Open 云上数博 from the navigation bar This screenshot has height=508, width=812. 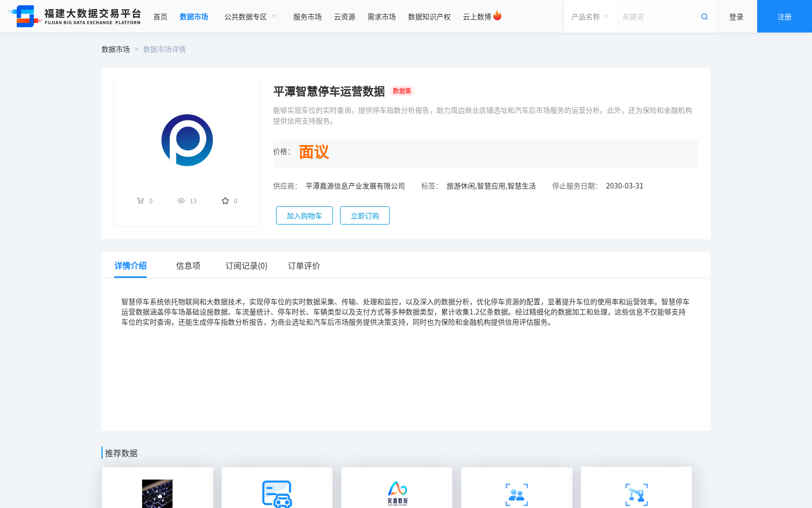tap(477, 17)
